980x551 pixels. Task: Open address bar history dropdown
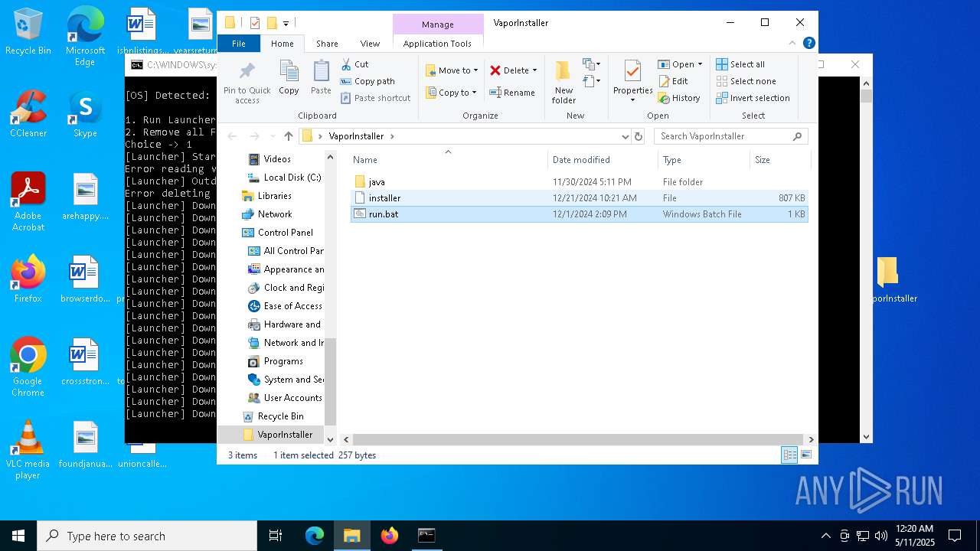pyautogui.click(x=626, y=136)
